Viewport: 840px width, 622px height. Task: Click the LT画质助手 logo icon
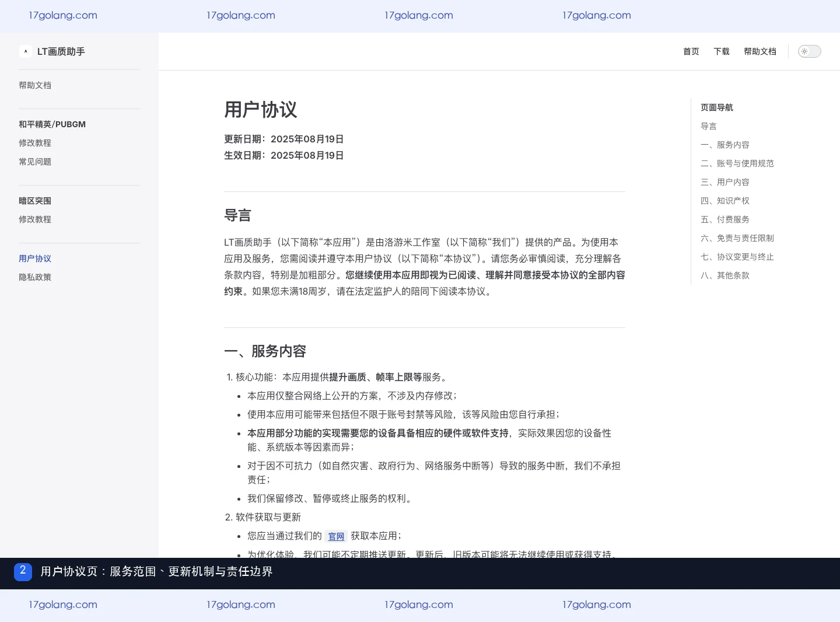pyautogui.click(x=26, y=51)
